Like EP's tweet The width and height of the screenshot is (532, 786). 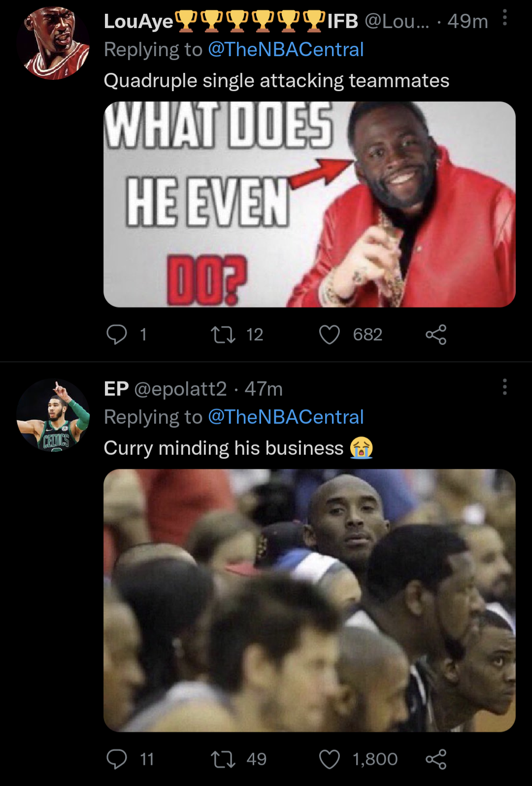(x=330, y=759)
